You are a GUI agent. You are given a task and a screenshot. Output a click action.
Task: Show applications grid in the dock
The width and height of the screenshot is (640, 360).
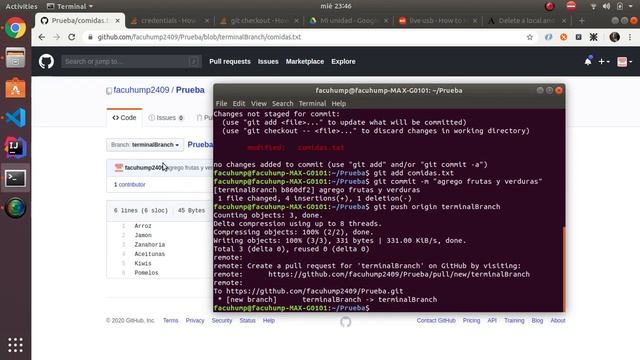[x=15, y=345]
